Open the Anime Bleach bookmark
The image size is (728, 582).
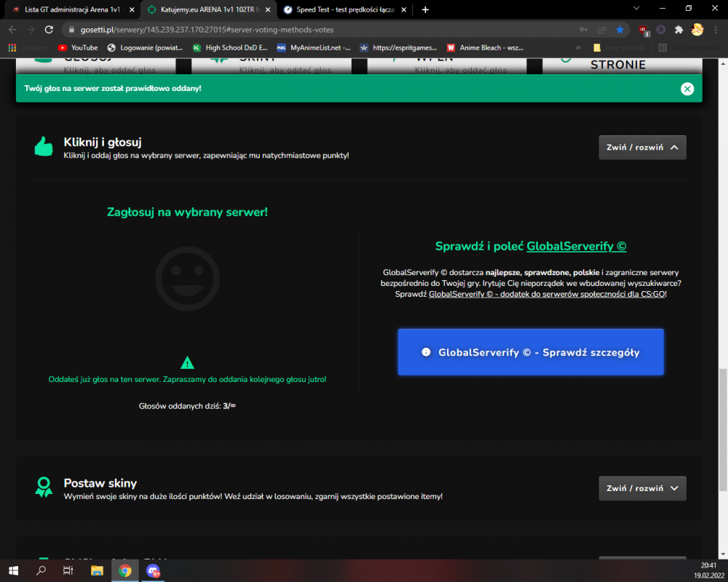point(485,48)
